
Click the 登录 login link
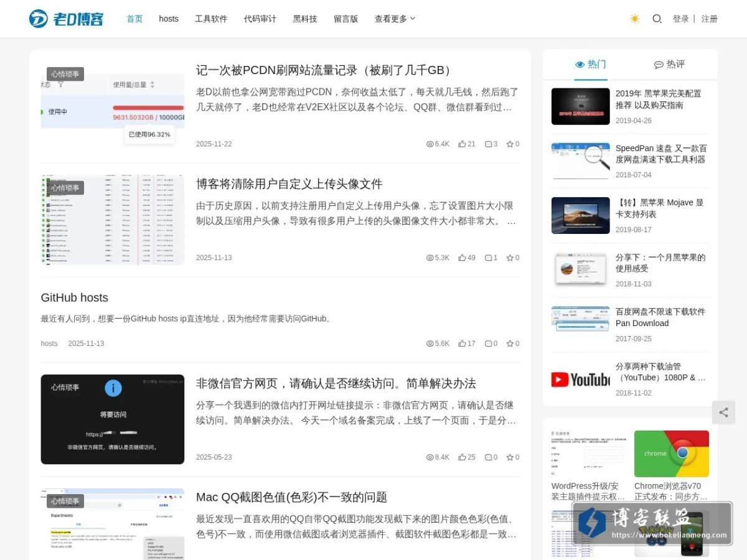(x=681, y=19)
